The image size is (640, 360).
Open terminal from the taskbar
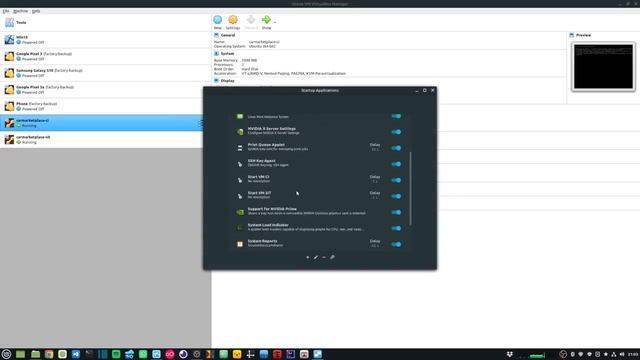point(89,354)
